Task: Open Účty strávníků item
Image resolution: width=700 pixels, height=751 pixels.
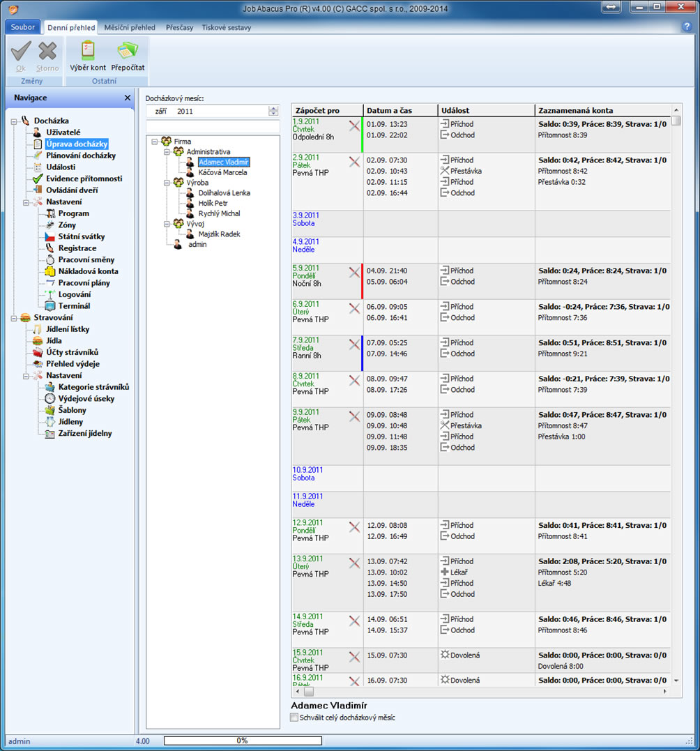Action: (x=72, y=352)
